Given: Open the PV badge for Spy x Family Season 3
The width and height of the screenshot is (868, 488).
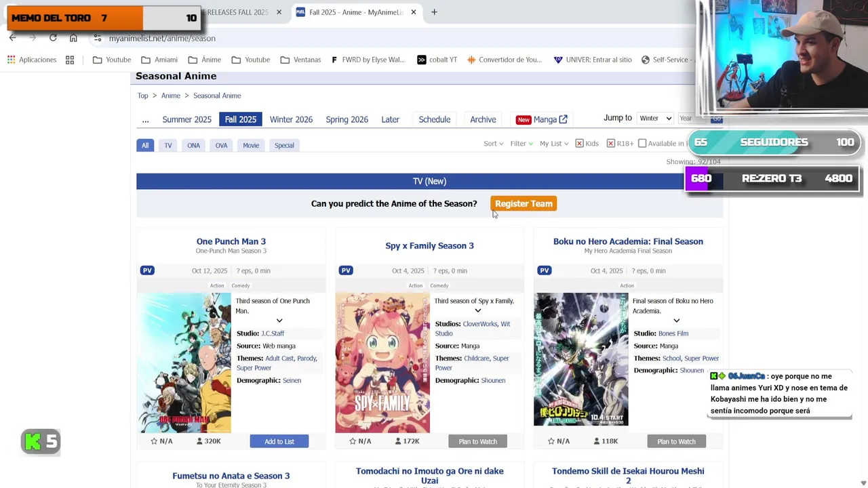Looking at the screenshot, I should tap(346, 270).
